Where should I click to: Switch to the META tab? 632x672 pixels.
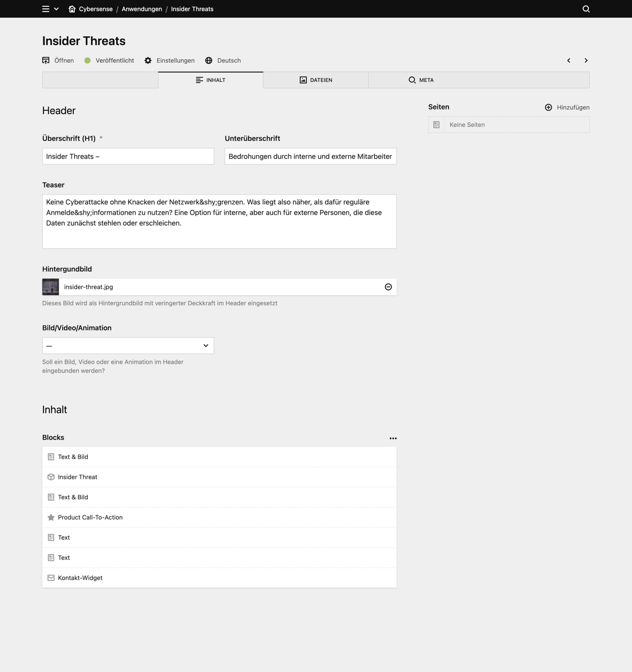pos(421,80)
